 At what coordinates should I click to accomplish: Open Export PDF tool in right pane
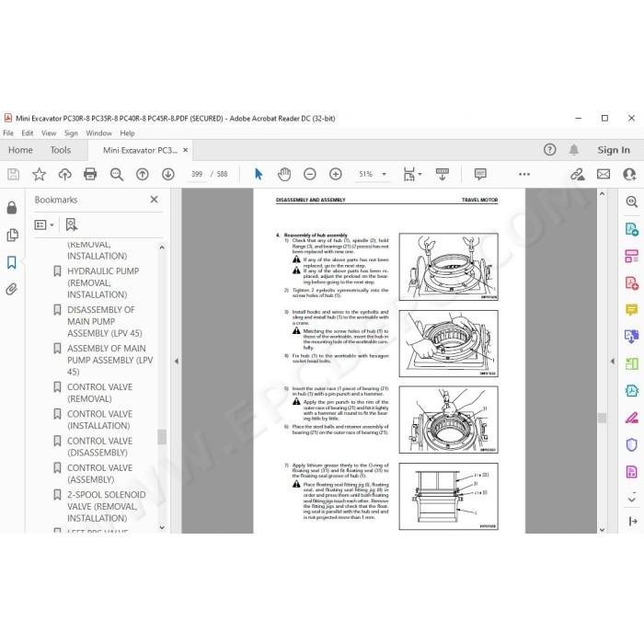click(x=632, y=229)
